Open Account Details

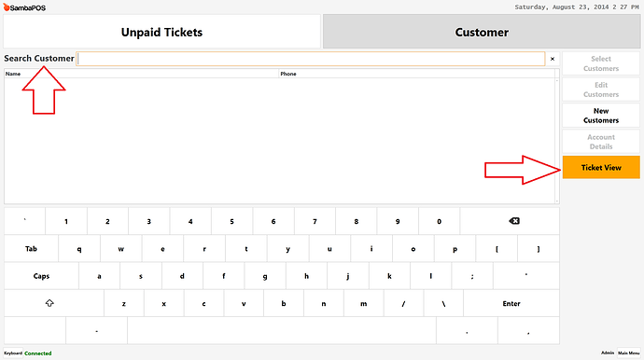[601, 142]
